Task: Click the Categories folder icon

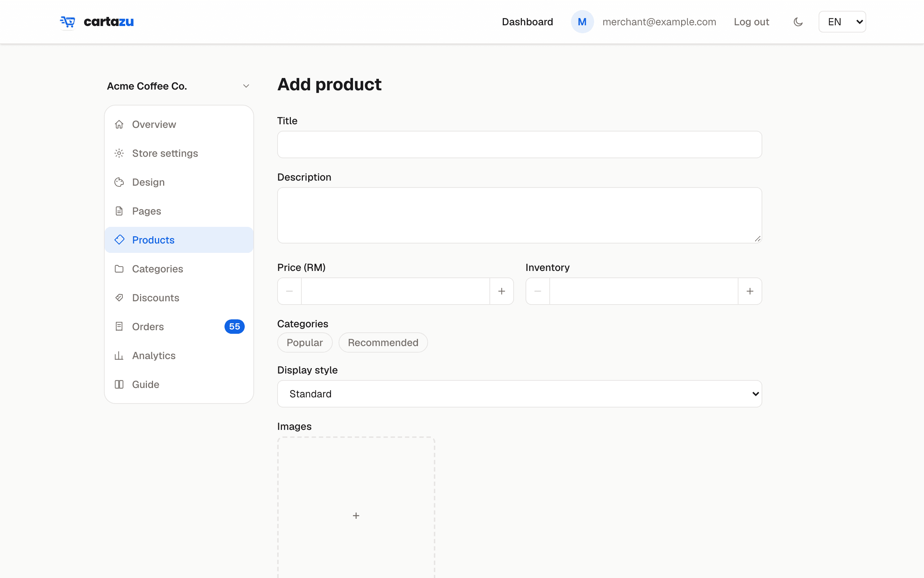Action: (x=119, y=269)
